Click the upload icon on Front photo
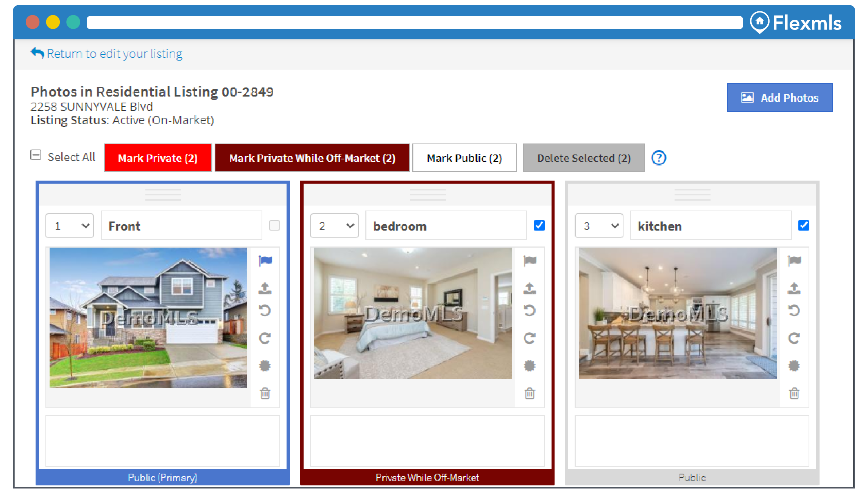Screen dimensions: 868x496 tap(265, 288)
